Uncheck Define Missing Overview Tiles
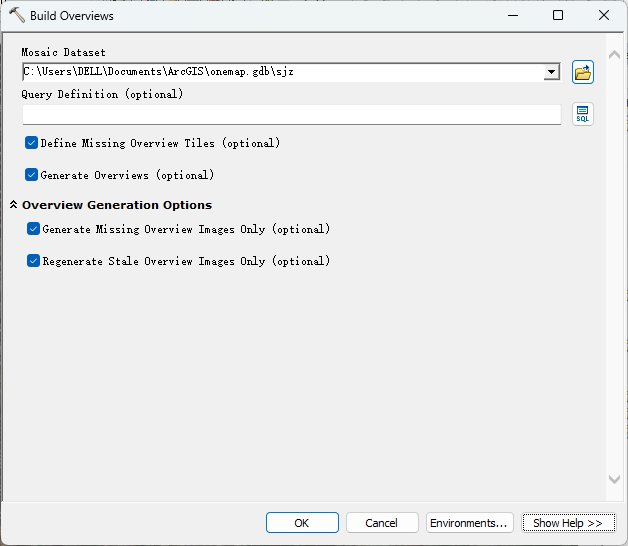The image size is (628, 546). (31, 143)
